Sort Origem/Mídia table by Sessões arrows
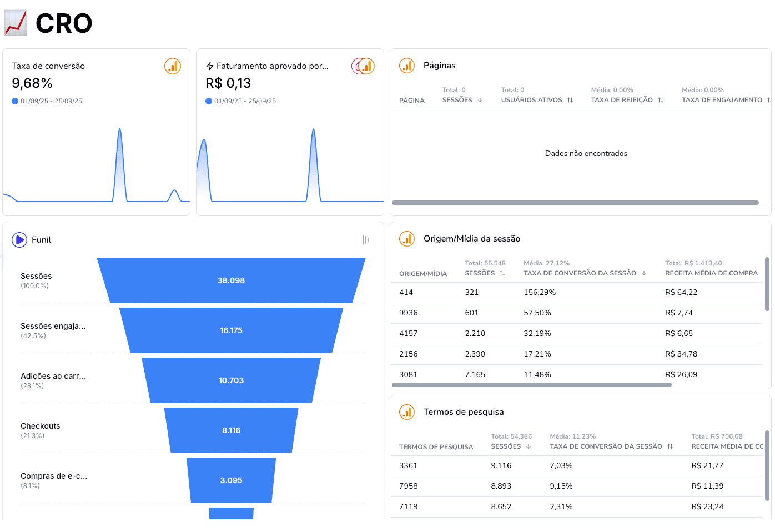The image size is (775, 532). point(502,273)
